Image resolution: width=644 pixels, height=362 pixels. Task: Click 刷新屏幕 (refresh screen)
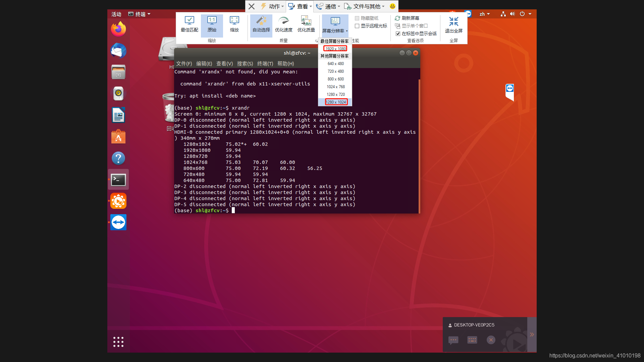click(407, 18)
